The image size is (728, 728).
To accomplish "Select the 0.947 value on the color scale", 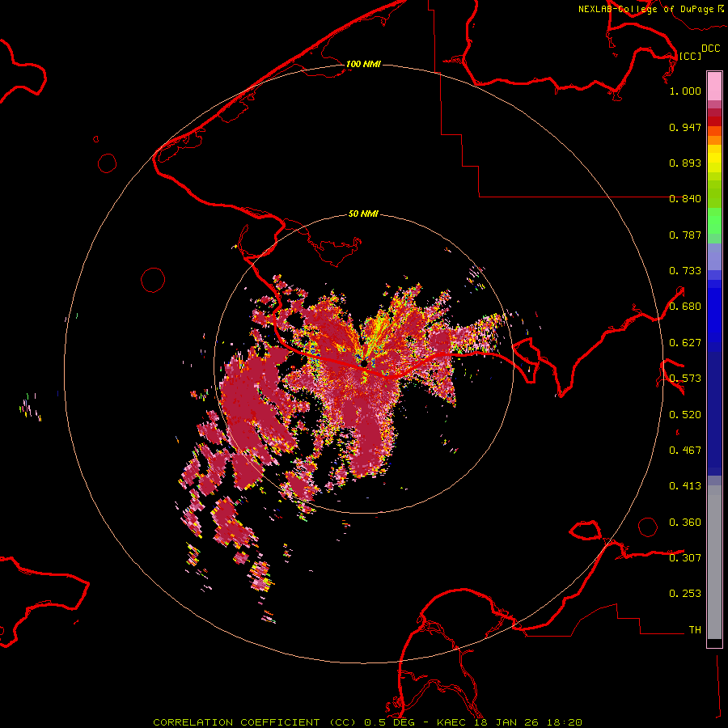I will point(685,127).
